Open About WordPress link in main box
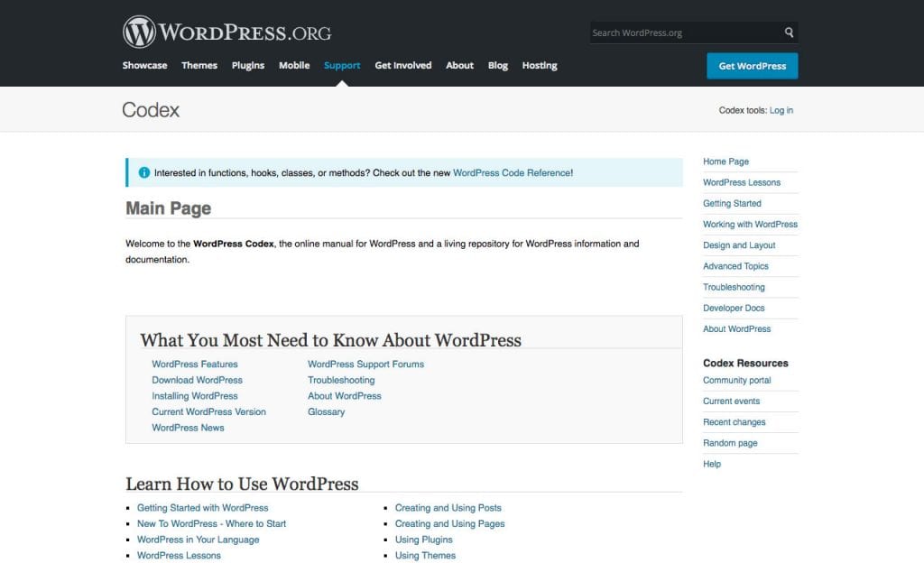Screen dimensions: 924x563 [344, 396]
